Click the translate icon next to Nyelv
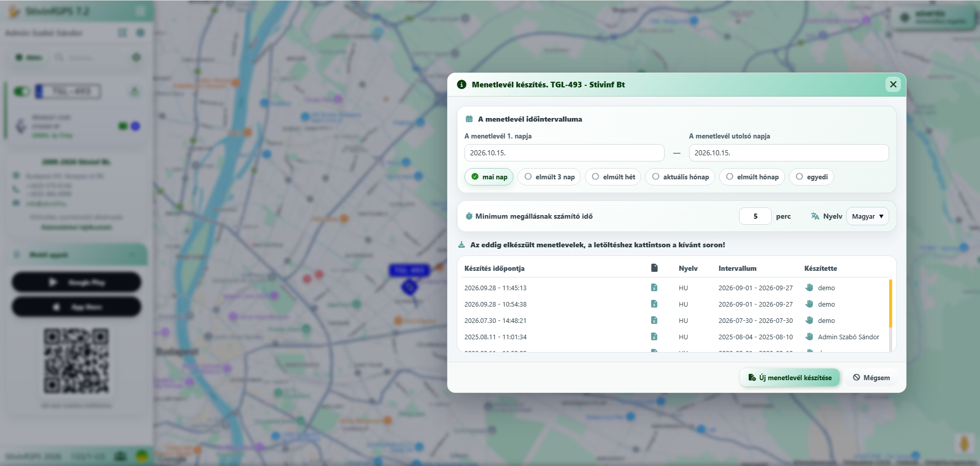 tap(815, 216)
